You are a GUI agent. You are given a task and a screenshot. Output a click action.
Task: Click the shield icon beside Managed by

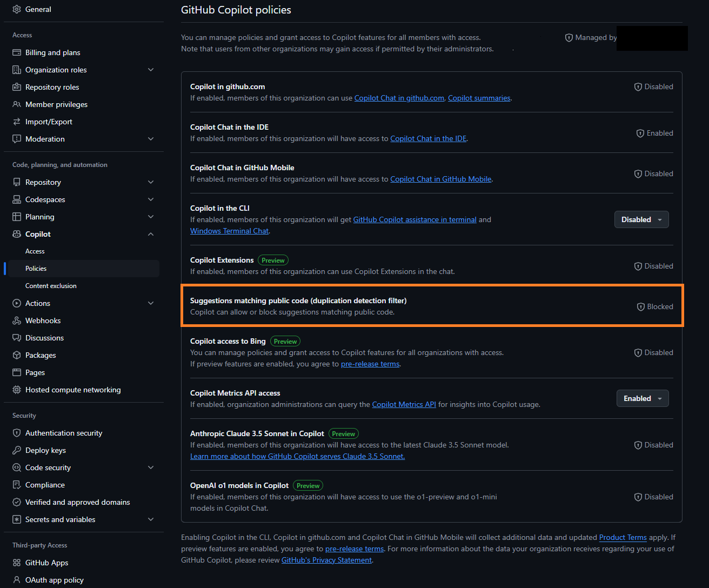click(568, 38)
